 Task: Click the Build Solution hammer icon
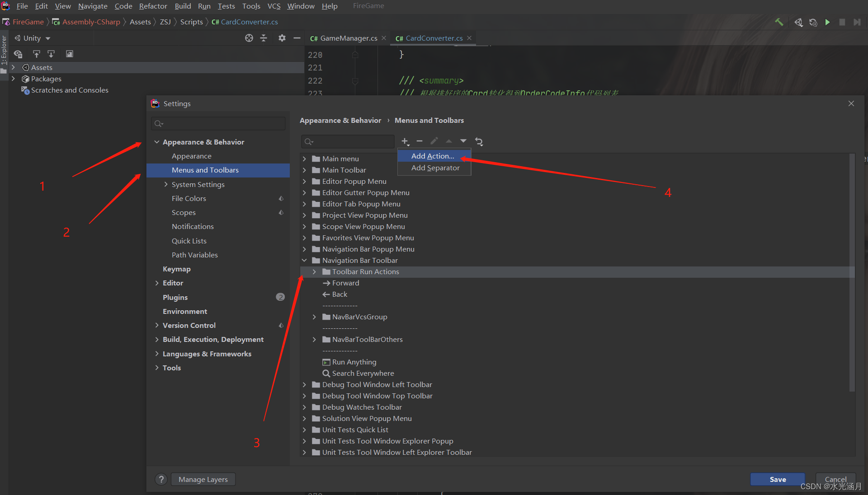pyautogui.click(x=778, y=22)
